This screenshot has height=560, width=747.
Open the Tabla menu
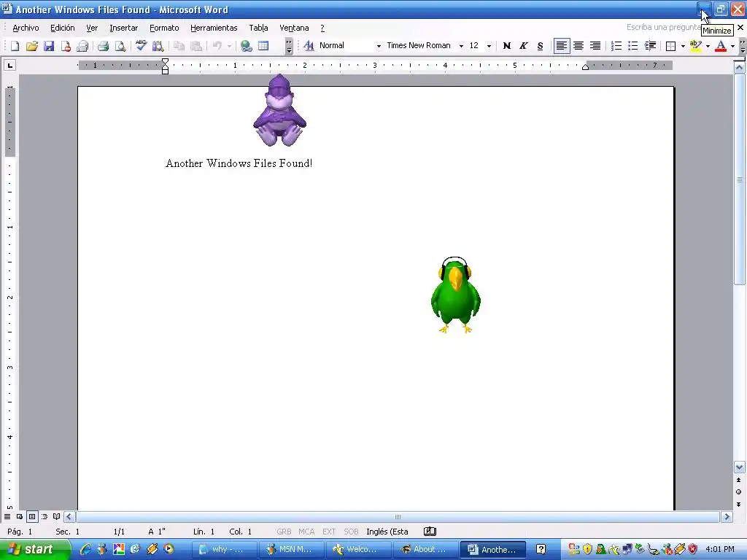pos(258,28)
